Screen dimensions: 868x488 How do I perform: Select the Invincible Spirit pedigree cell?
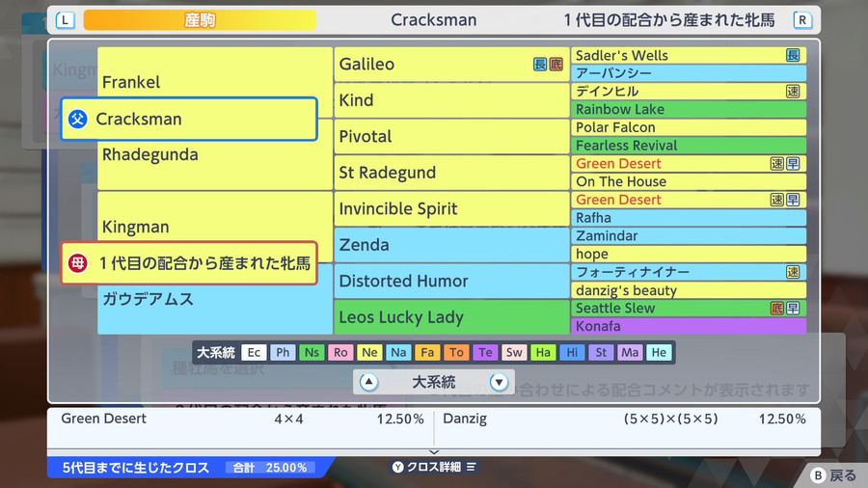coord(451,208)
